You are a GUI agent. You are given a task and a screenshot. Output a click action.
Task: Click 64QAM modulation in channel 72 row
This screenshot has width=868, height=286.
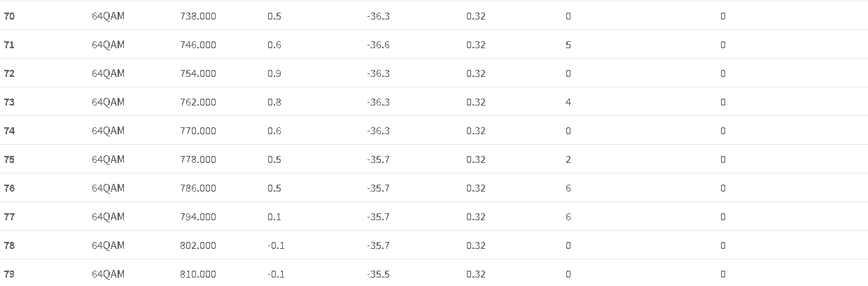(108, 73)
